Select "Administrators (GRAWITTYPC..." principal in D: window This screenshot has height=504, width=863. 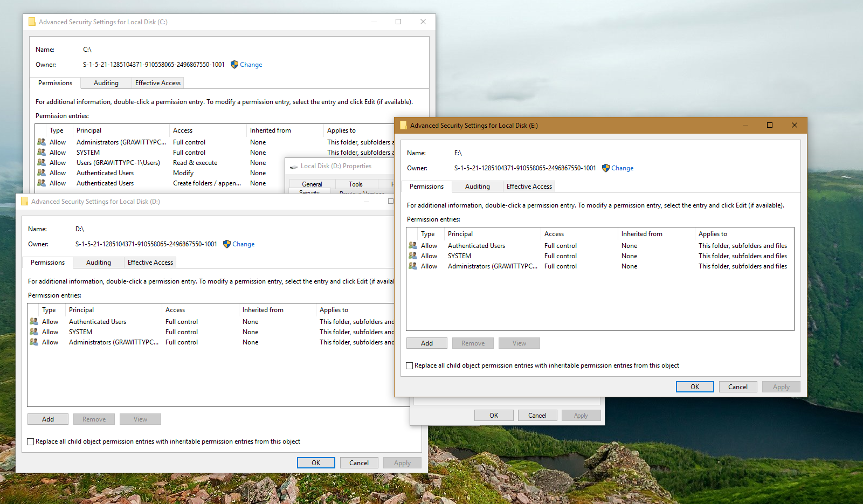(x=114, y=342)
